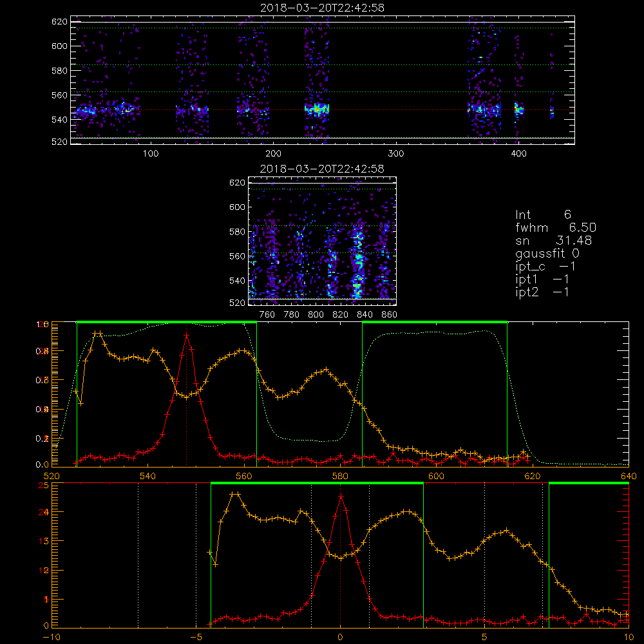Click x-axis label 300 on top plot
644x644 pixels.
point(396,154)
